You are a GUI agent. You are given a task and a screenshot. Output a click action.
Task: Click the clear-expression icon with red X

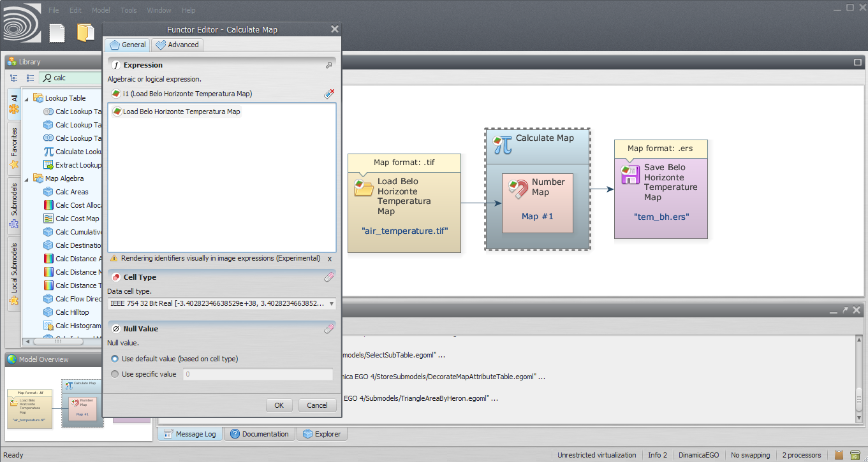point(329,94)
